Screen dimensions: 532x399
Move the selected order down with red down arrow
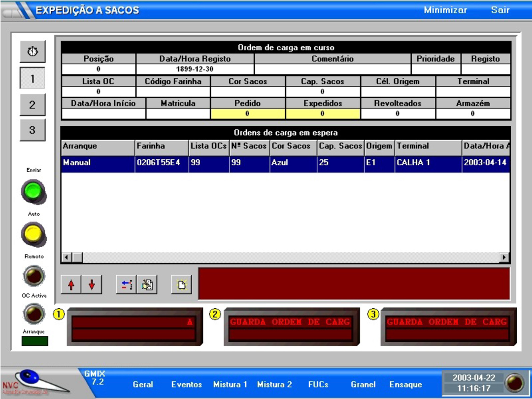pyautogui.click(x=92, y=285)
